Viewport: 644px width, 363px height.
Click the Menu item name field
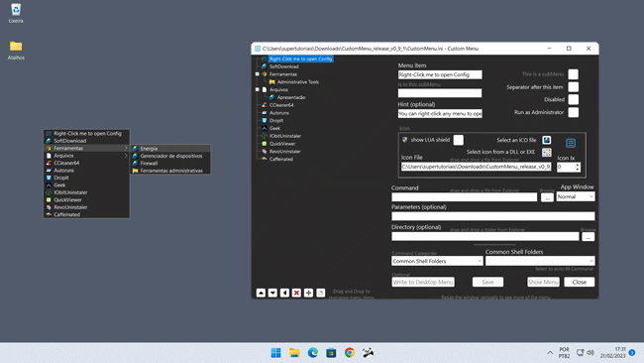(440, 74)
